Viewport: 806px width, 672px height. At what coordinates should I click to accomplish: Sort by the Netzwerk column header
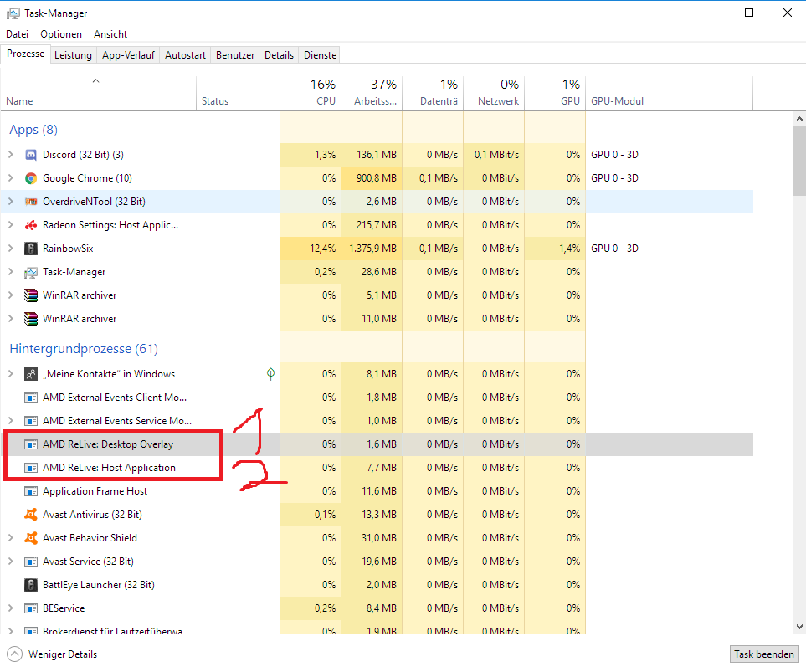[494, 93]
